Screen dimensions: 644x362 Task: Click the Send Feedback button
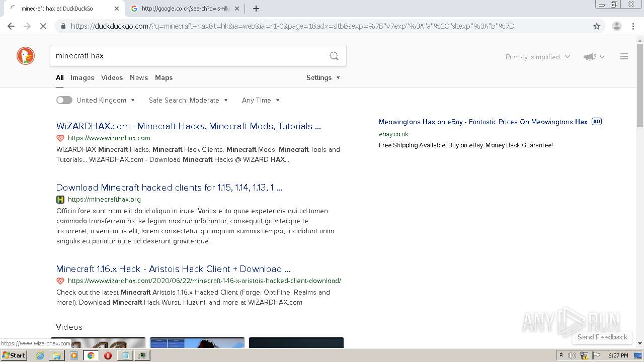tap(602, 337)
